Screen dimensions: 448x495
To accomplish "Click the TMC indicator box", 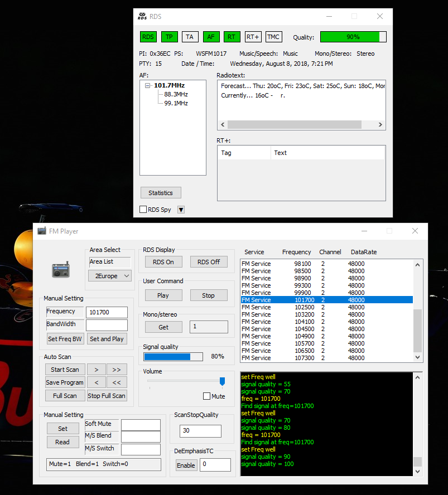I will point(273,37).
